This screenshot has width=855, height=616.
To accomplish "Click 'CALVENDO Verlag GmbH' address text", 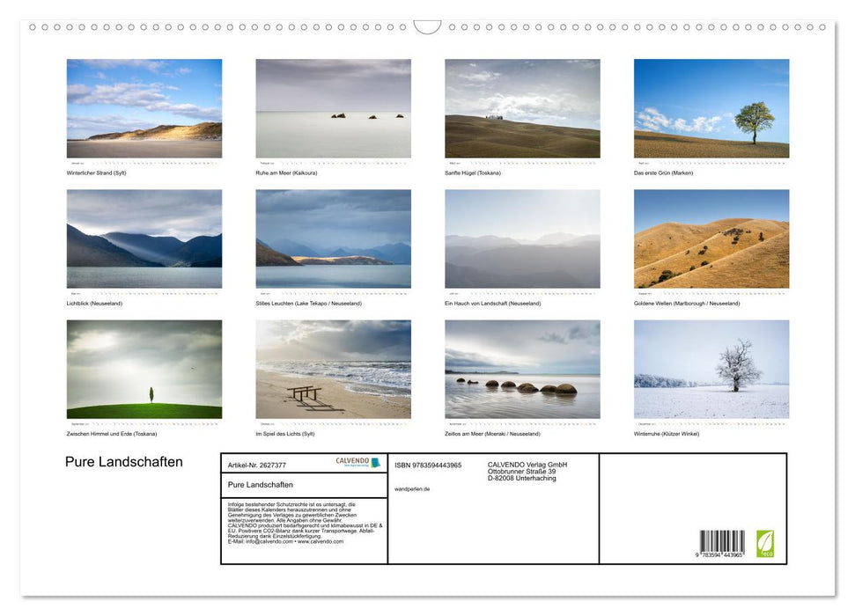I will click(x=527, y=465).
